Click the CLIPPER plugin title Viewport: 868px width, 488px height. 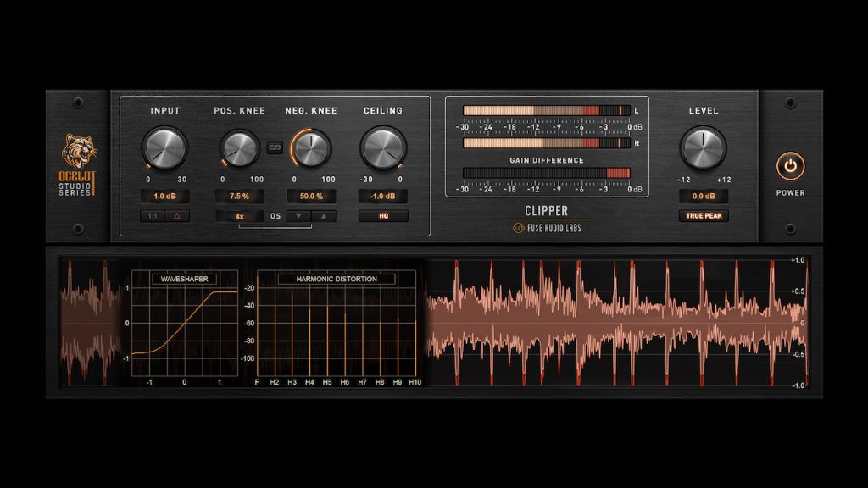(547, 211)
